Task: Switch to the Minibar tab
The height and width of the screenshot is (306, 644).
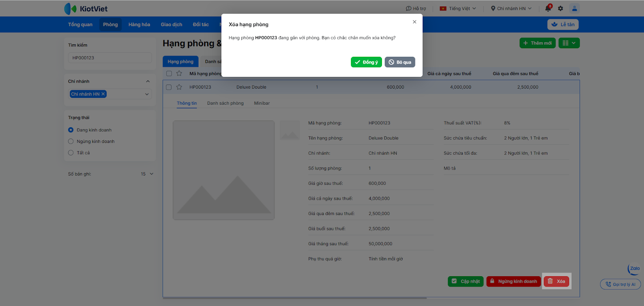Action: [x=262, y=103]
